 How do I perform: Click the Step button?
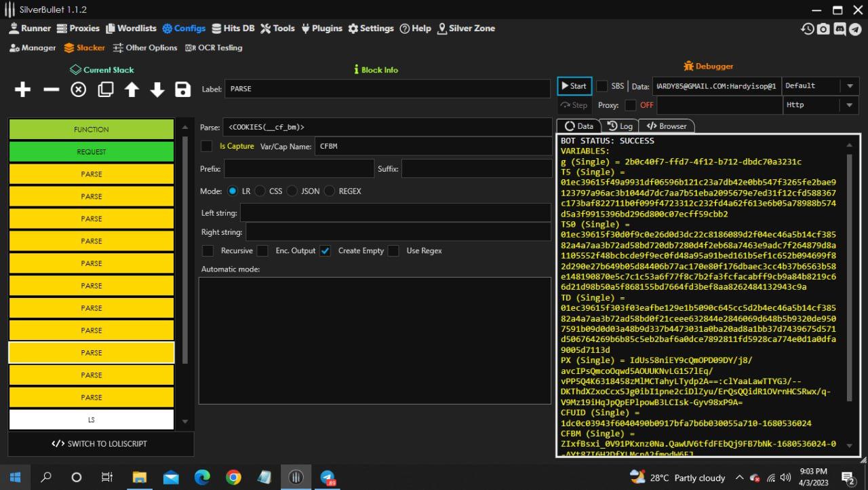tap(574, 105)
